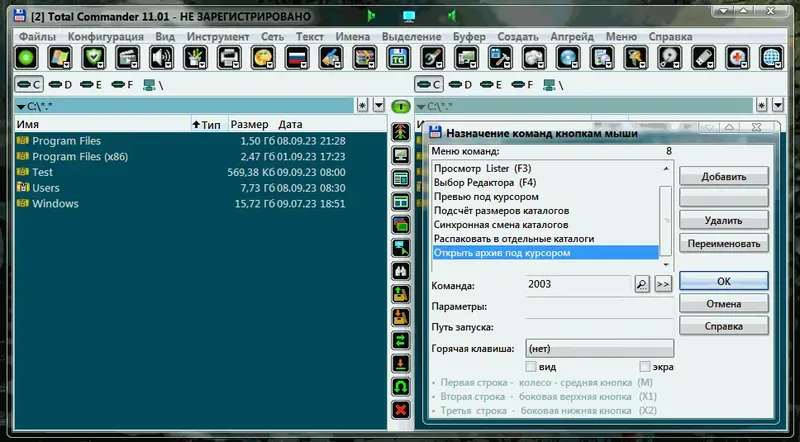Open the Апгрейд menu
The height and width of the screenshot is (442, 800).
click(x=572, y=37)
